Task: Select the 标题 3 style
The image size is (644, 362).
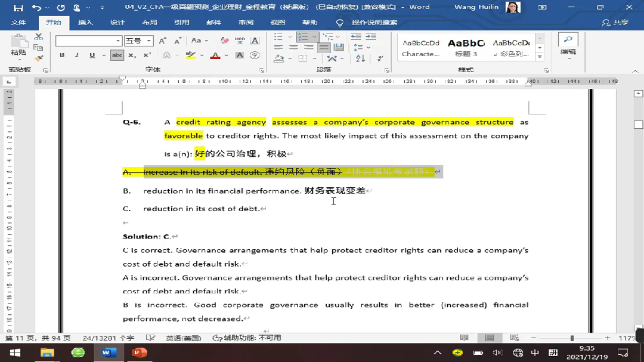Action: click(x=466, y=48)
